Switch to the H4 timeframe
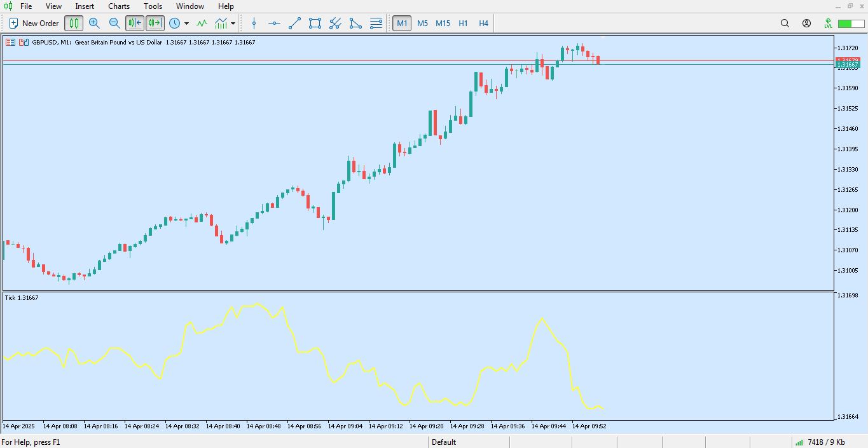The height and width of the screenshot is (448, 868). [x=483, y=24]
